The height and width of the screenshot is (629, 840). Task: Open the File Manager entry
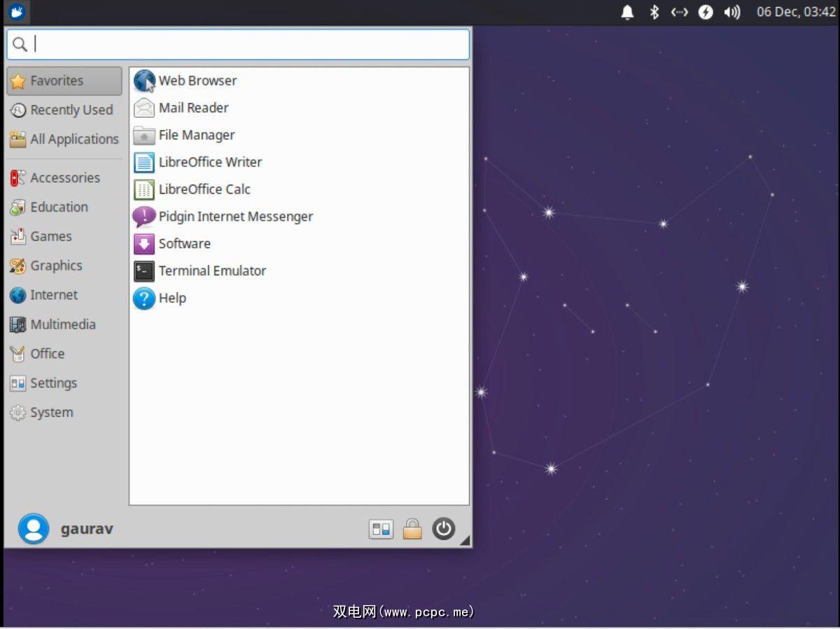(196, 135)
